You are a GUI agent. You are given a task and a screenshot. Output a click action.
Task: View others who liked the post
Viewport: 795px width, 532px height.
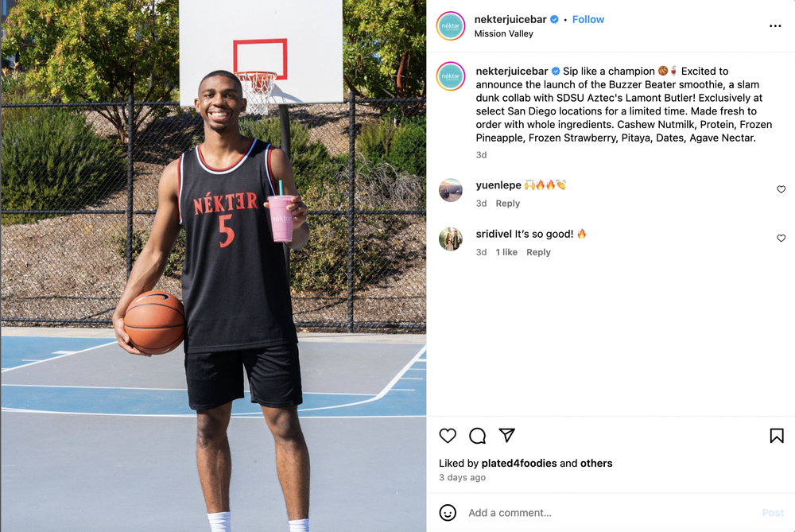(x=596, y=463)
